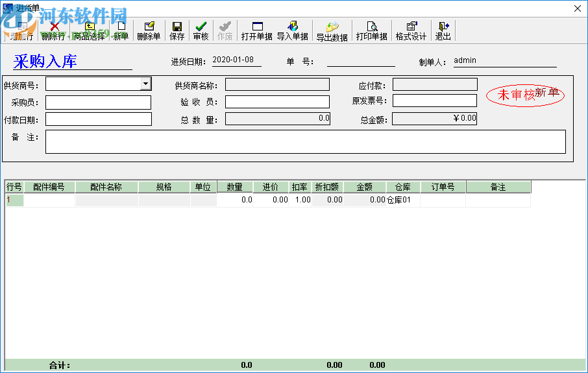The height and width of the screenshot is (373, 588).
Task: Click 导入单据 (import document) icon
Action: (x=293, y=26)
